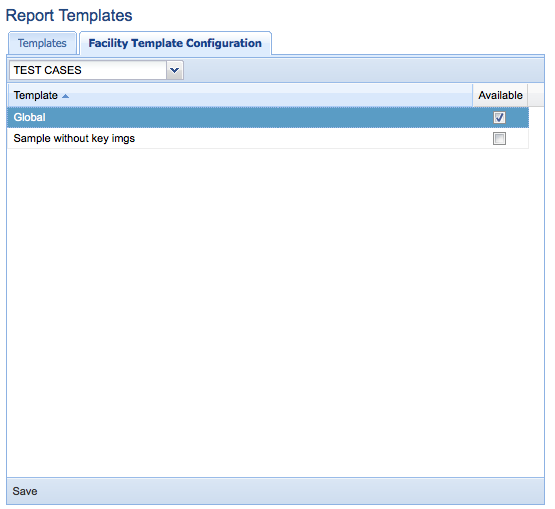The height and width of the screenshot is (509, 555).
Task: Click the Report Templates page heading
Action: [x=69, y=16]
